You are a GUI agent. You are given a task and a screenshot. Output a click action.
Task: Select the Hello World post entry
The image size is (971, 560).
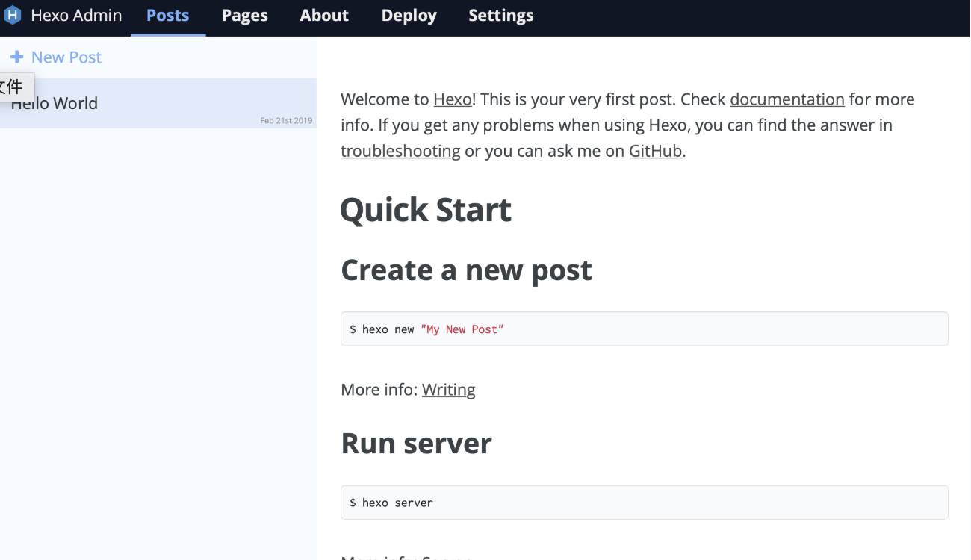[x=158, y=103]
